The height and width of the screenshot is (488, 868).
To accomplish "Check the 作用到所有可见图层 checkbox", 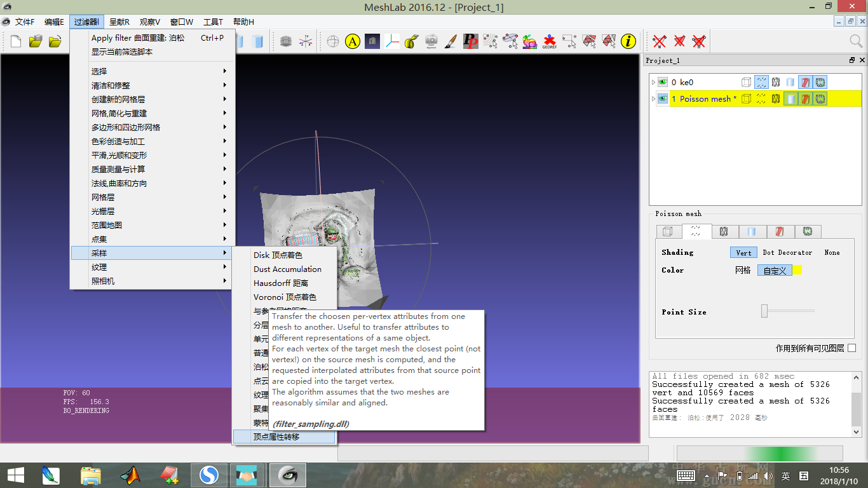I will [x=852, y=348].
